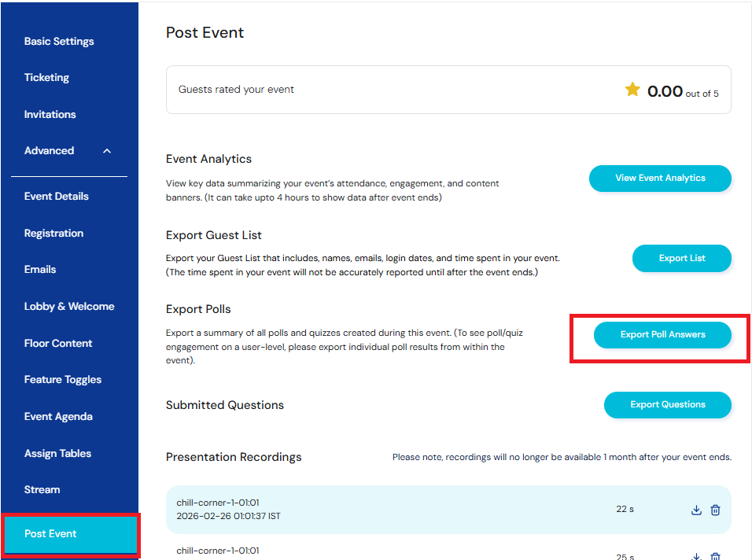Viewport: 752px width, 560px height.
Task: Open Emails section
Action: (40, 269)
